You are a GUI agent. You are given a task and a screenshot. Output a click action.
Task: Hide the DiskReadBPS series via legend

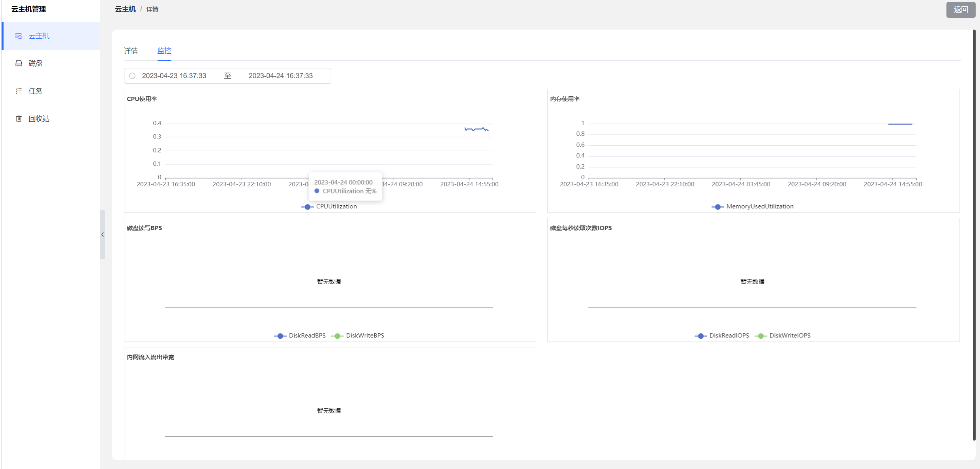coord(300,336)
